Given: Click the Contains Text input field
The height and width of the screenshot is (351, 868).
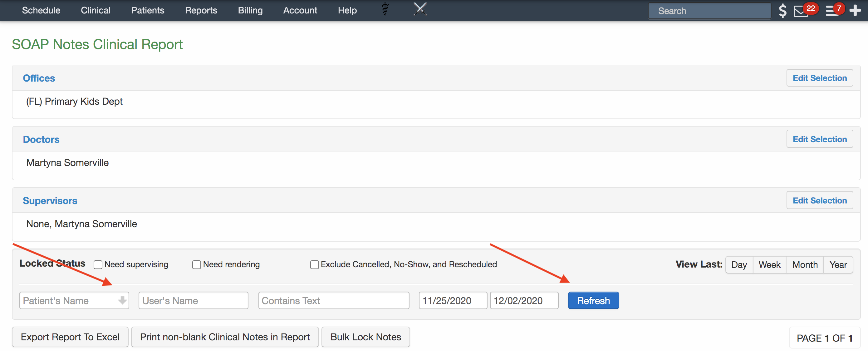Looking at the screenshot, I should coord(334,300).
